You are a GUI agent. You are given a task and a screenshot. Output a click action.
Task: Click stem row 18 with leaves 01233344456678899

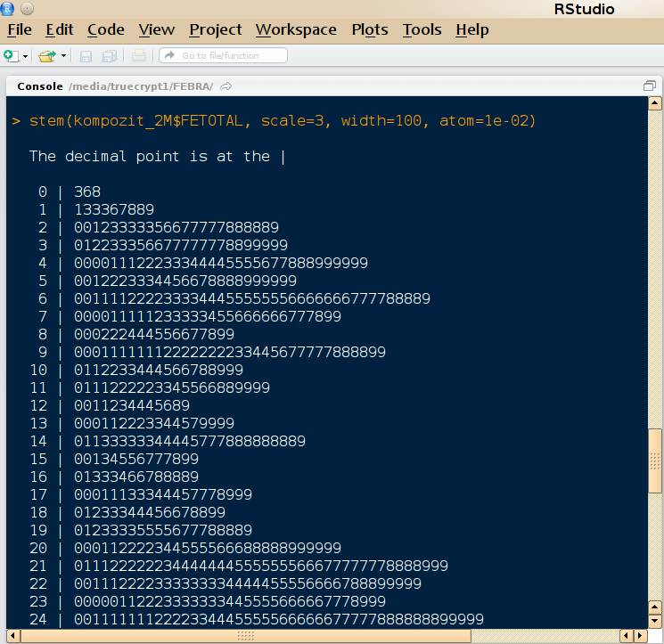pos(127,512)
